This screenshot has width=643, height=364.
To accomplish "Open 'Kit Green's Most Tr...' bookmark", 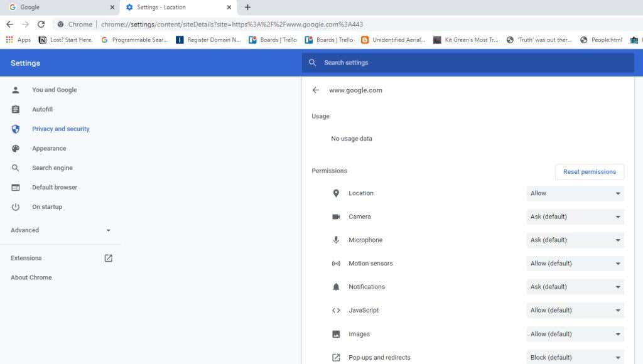I will tap(466, 40).
